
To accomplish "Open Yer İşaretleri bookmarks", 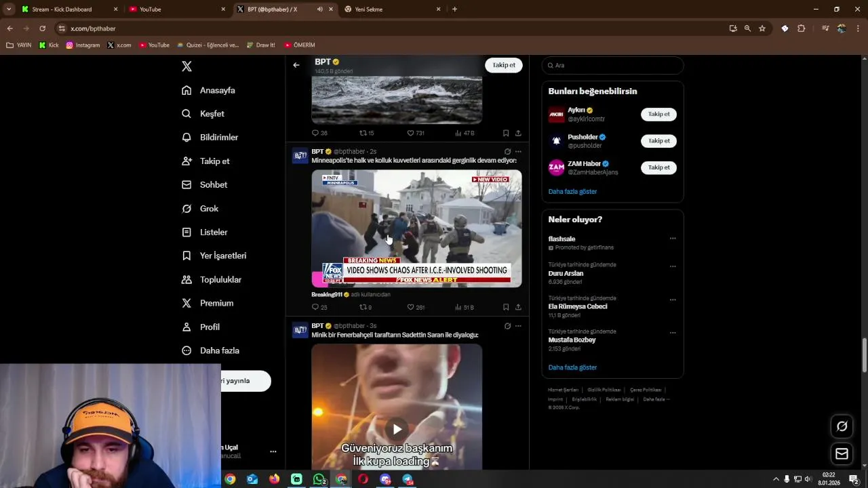I will click(x=214, y=256).
